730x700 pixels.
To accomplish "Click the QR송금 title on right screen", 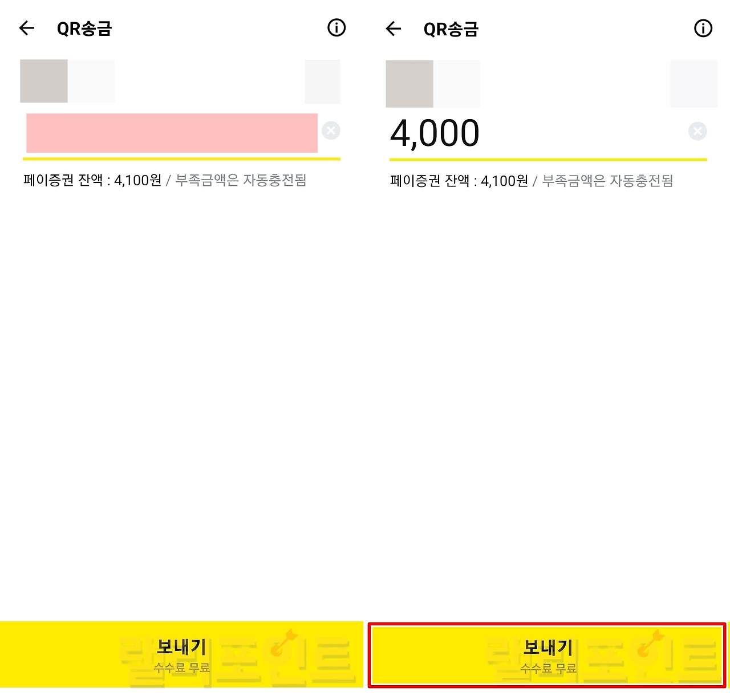I will pos(451,29).
